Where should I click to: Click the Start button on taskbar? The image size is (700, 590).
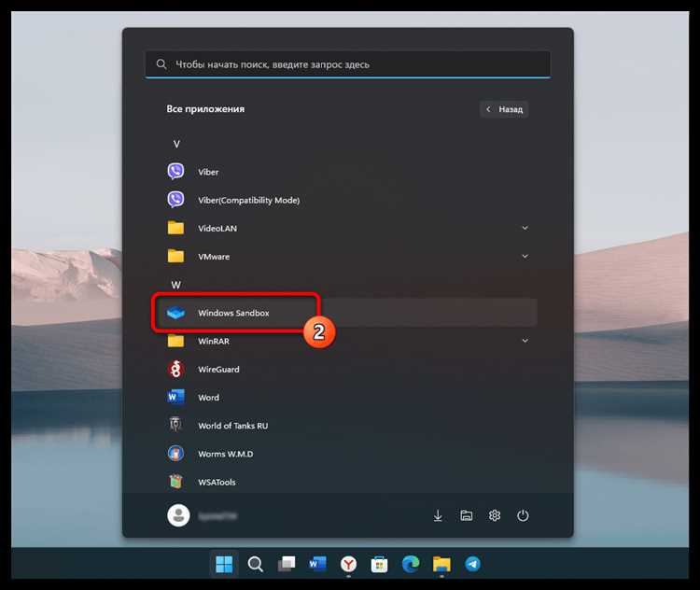(x=224, y=564)
